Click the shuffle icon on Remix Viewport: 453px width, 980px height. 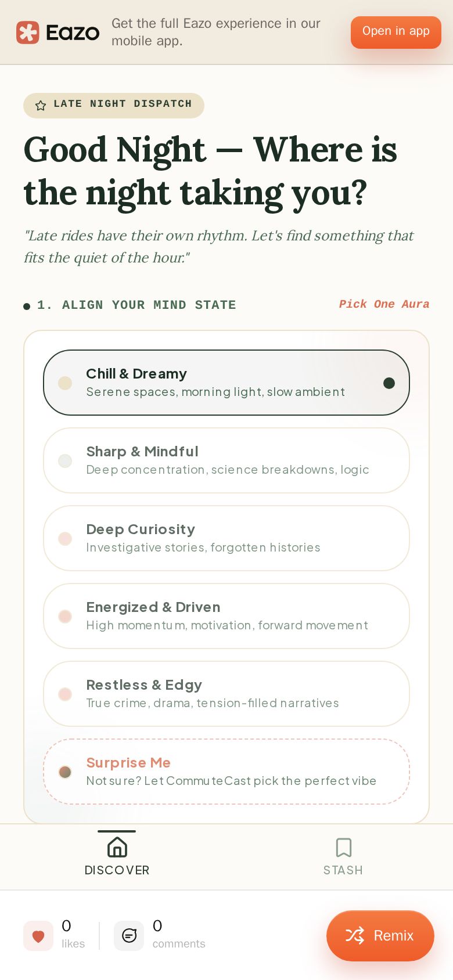355,935
